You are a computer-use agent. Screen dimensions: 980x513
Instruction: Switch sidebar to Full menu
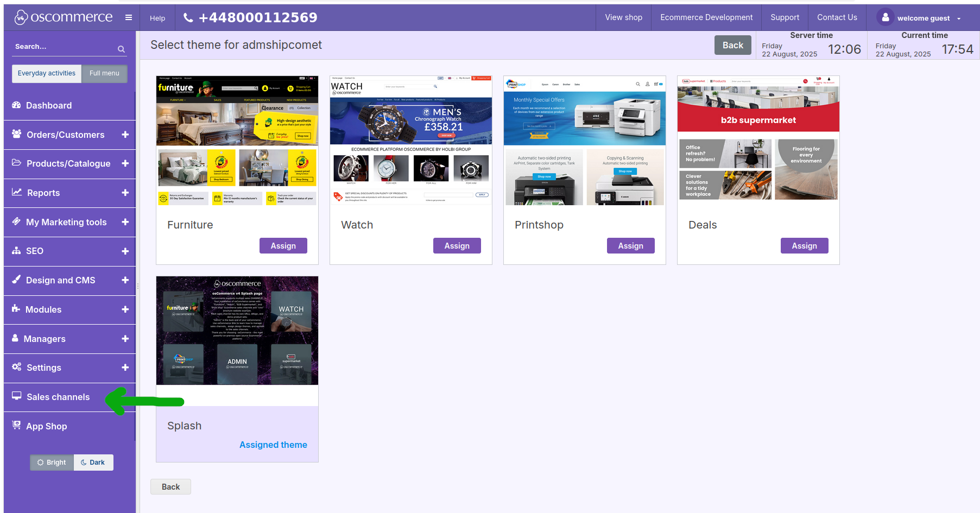pos(104,73)
